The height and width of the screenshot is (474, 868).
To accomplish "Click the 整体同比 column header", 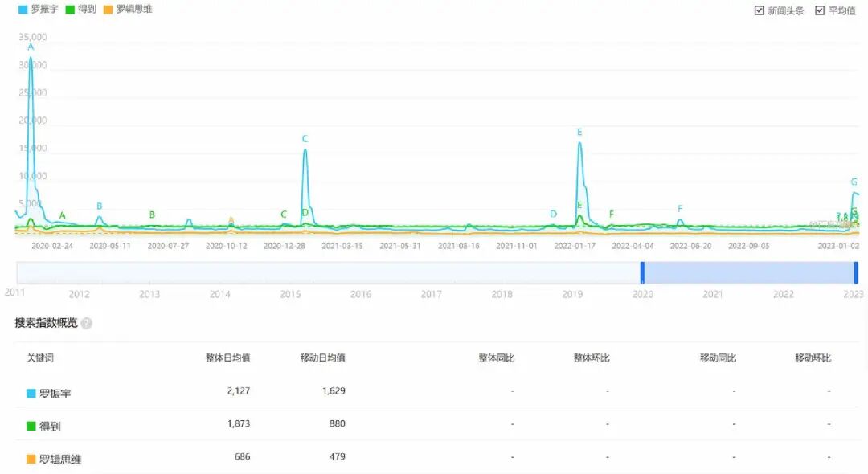I will point(497,358).
